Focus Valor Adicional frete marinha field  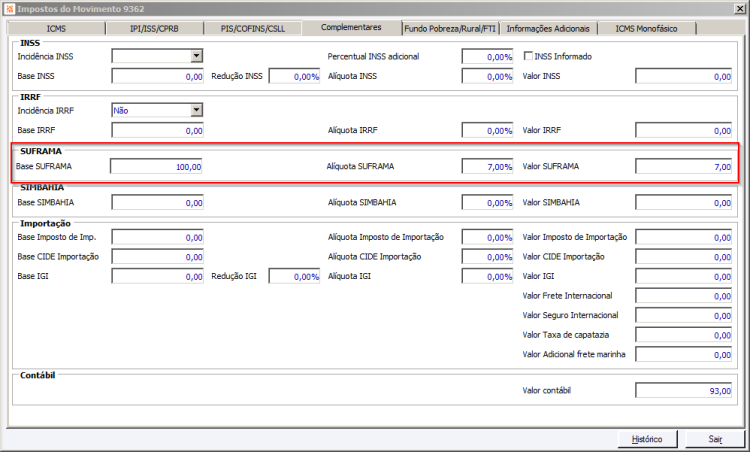coord(684,354)
